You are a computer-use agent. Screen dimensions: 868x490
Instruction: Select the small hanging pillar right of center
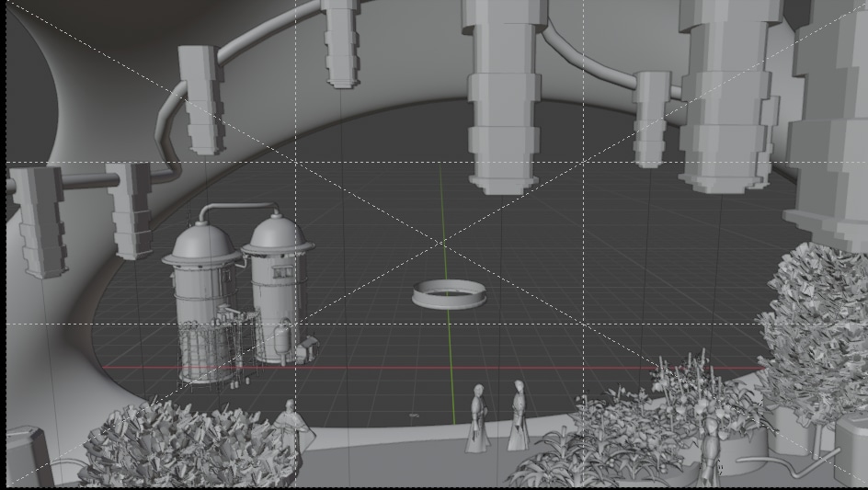pyautogui.click(x=651, y=120)
